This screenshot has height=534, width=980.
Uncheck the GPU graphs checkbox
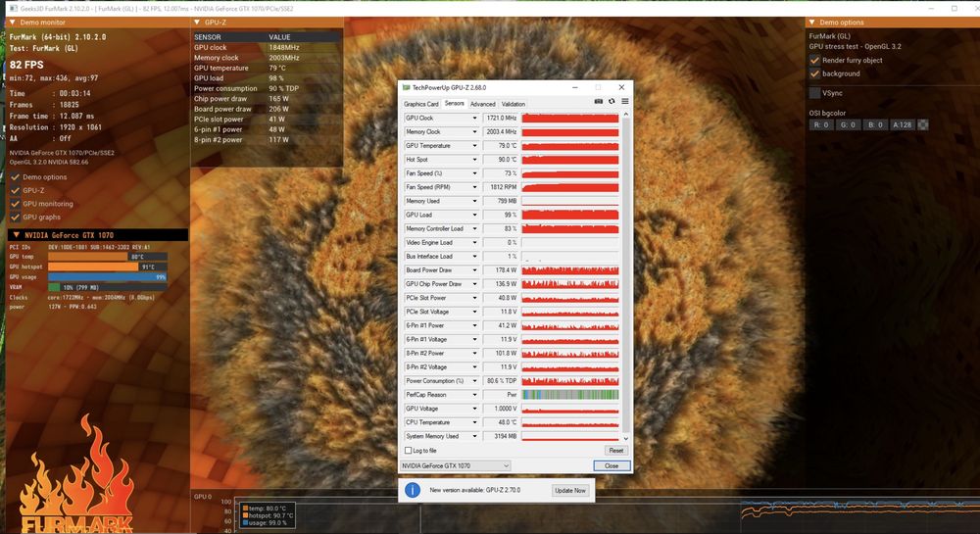(16, 218)
